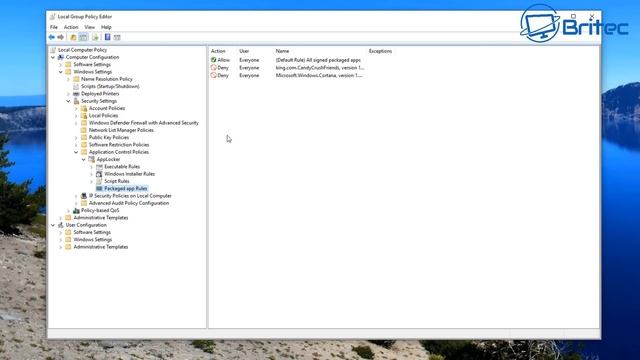Select Administrative Templates under Computer Configuration
Viewport: 640px width, 360px height.
(100, 218)
